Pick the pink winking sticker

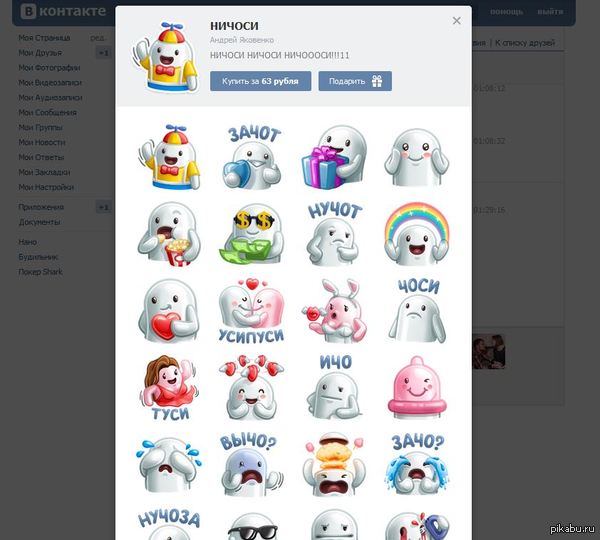(x=417, y=388)
